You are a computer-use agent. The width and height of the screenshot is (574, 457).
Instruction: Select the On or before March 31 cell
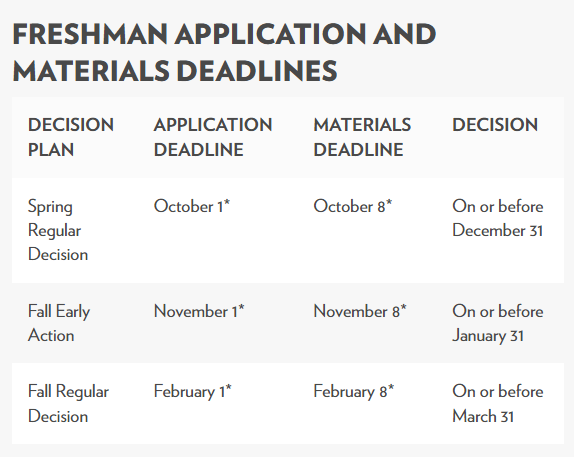[497, 404]
